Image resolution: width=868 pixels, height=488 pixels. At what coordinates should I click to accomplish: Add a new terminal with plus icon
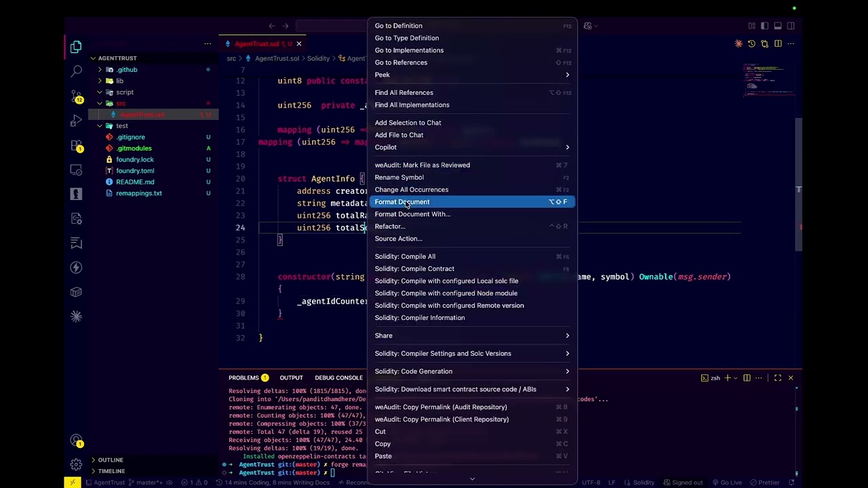pyautogui.click(x=728, y=378)
